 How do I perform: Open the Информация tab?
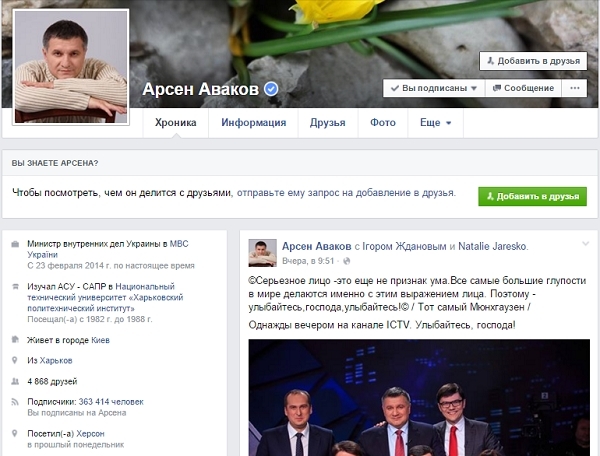(x=253, y=122)
